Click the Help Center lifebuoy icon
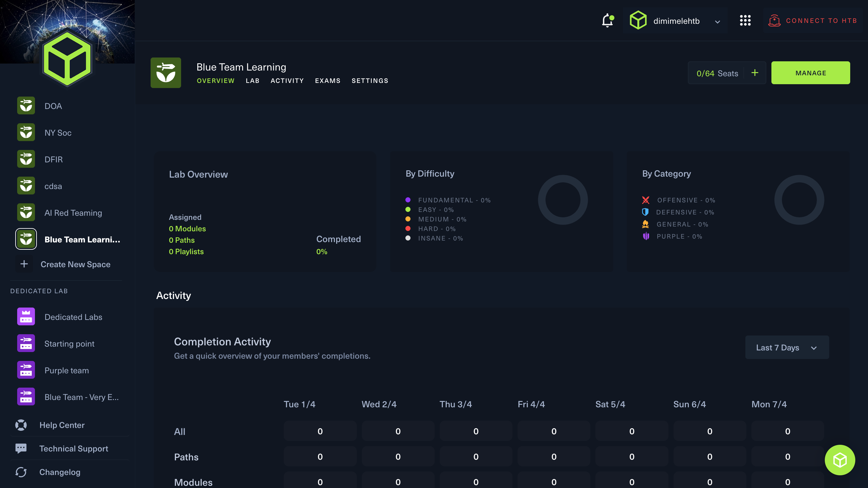This screenshot has height=488, width=868. [21, 425]
